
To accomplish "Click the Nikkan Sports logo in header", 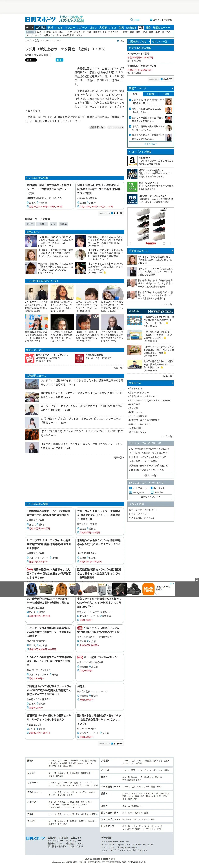I will click(x=40, y=19).
